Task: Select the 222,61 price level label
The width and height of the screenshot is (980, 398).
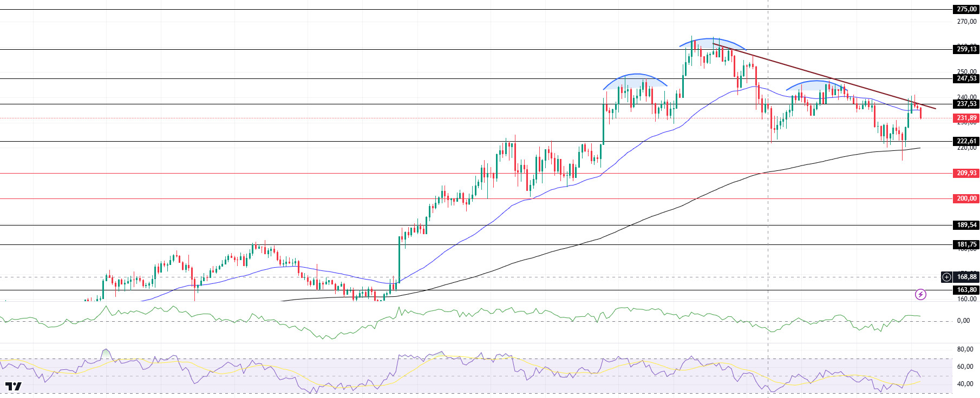Action: pyautogui.click(x=966, y=141)
